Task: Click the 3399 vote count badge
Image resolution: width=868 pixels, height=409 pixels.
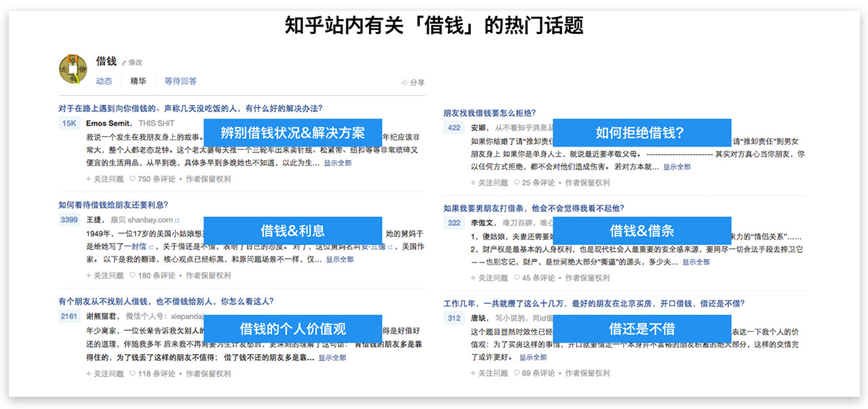Action: [69, 220]
